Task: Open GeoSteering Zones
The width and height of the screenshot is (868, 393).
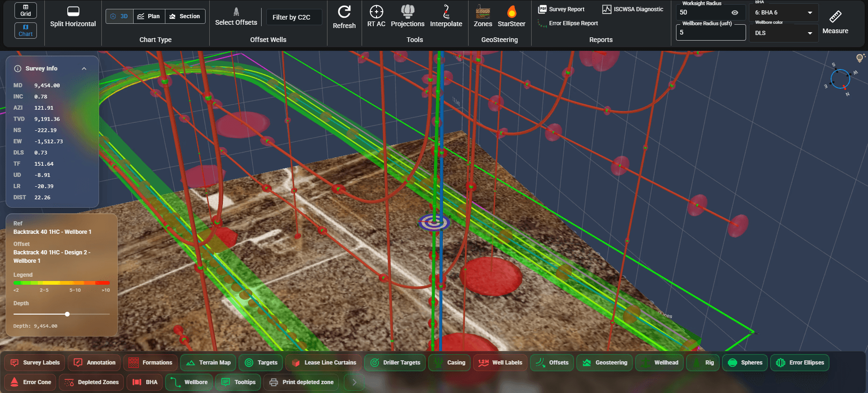Action: [483, 17]
